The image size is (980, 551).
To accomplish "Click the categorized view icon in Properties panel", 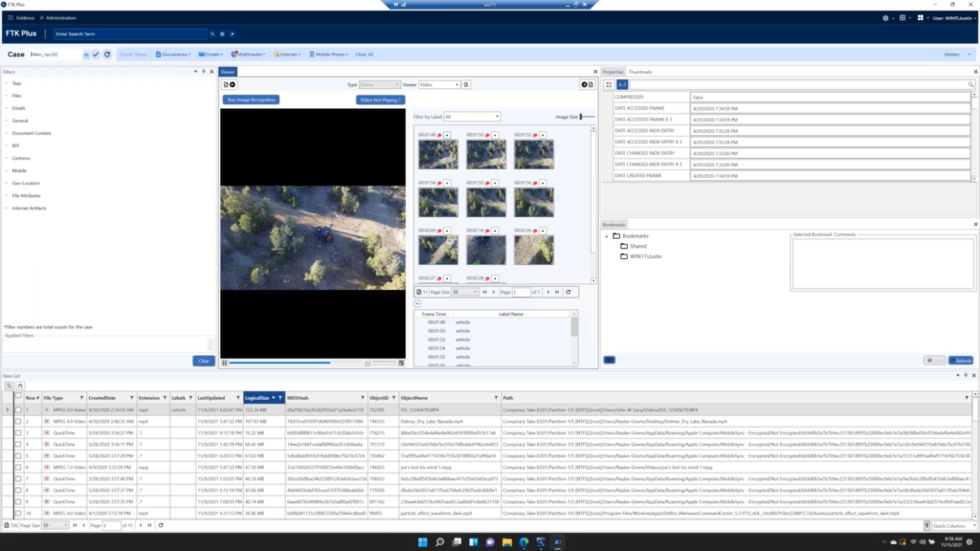I will (610, 84).
